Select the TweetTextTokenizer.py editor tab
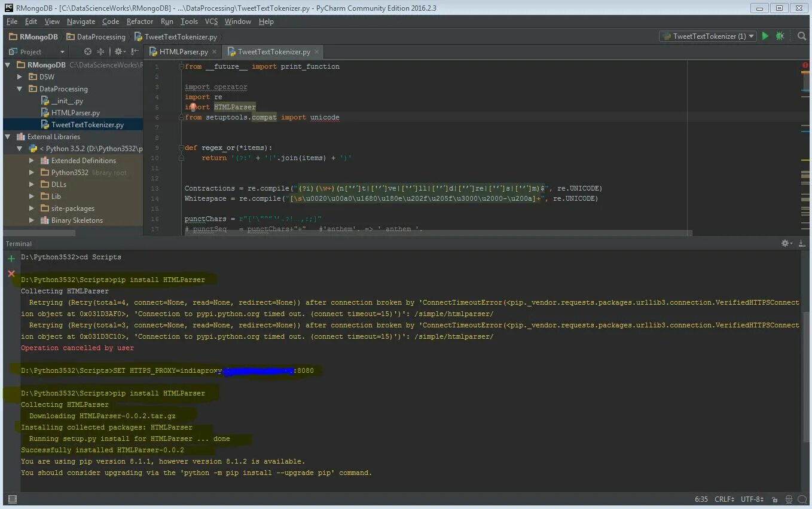This screenshot has width=812, height=509. tap(273, 52)
